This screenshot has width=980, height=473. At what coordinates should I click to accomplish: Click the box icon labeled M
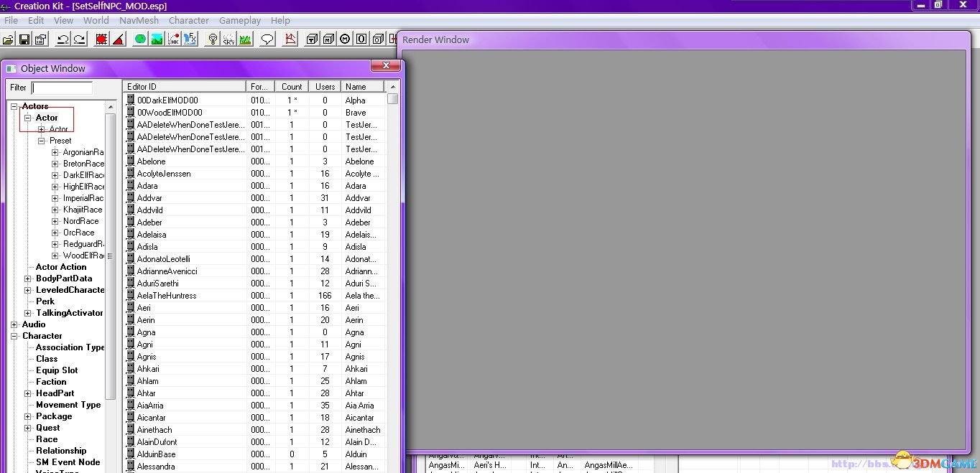pyautogui.click(x=329, y=39)
